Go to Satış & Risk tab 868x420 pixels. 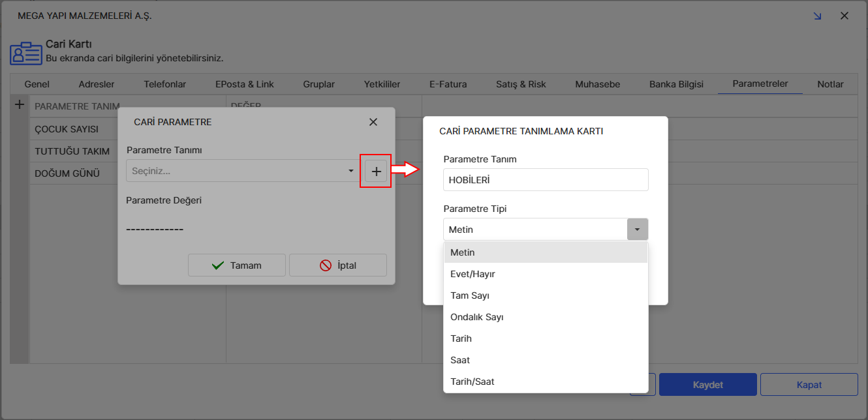click(521, 84)
